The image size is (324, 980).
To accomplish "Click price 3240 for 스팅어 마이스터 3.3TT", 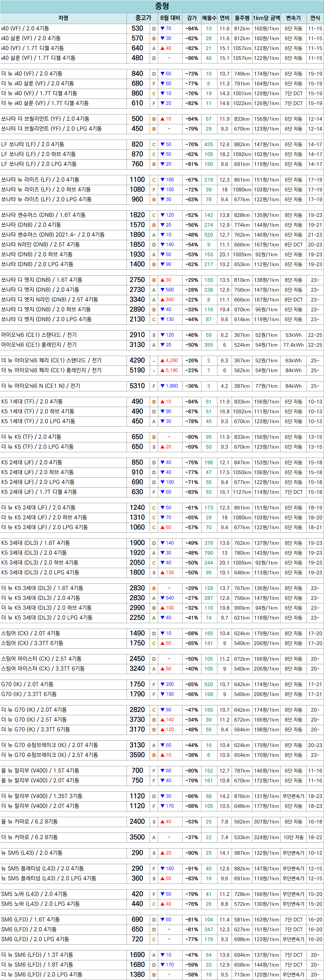I will coord(137,668).
